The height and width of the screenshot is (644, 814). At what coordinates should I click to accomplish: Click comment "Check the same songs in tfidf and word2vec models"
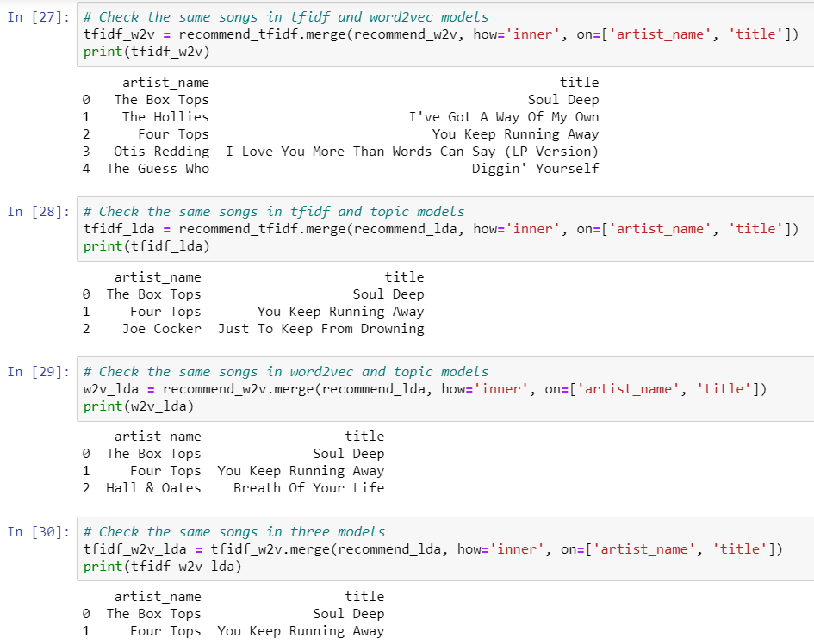click(286, 17)
